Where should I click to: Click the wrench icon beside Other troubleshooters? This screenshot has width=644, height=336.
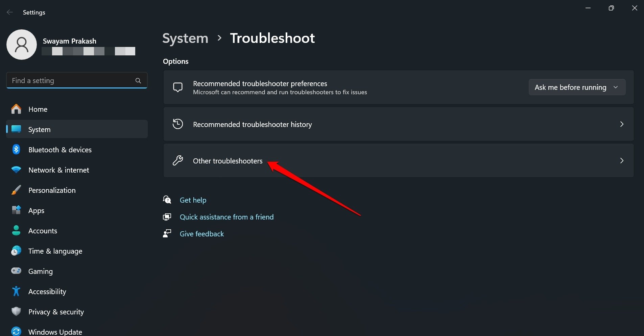pyautogui.click(x=178, y=160)
